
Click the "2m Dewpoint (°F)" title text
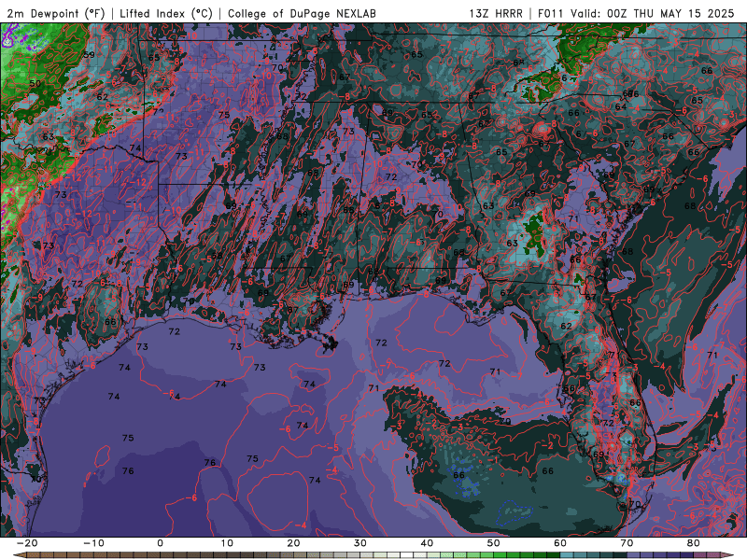(55, 13)
